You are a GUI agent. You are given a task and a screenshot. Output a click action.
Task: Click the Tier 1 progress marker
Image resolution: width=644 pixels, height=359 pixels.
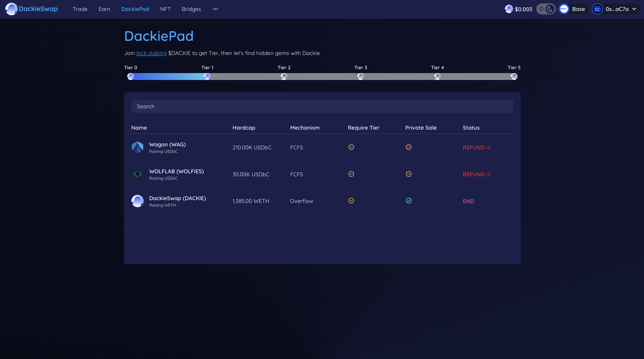click(207, 76)
